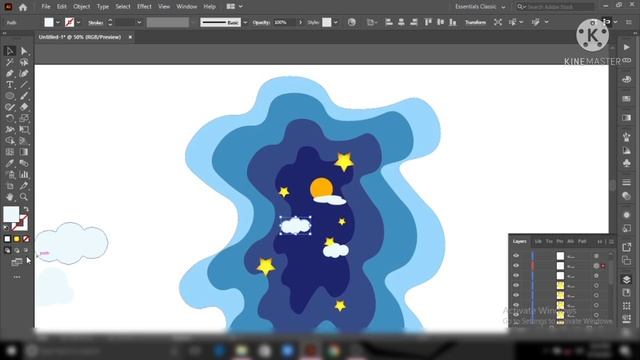Toggle eye of the first yellow-thumbnail layer row
Screen dimensions: 640x360
point(516,285)
